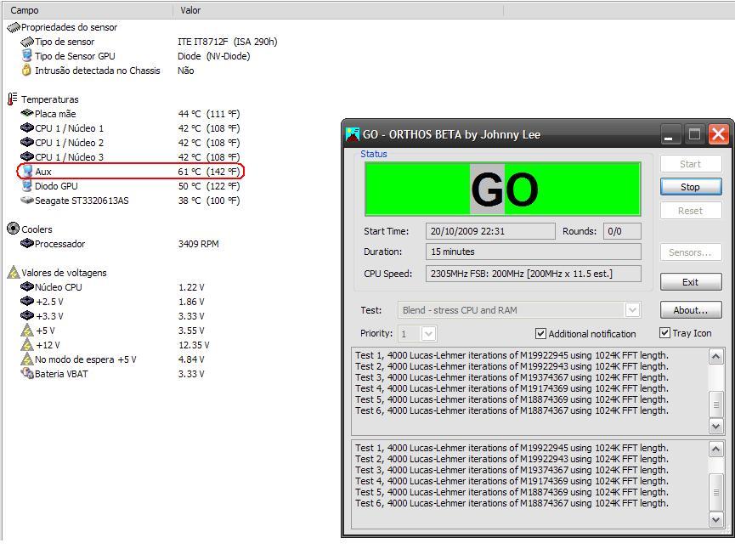Click the CPU Speed field in ORTHOS
The image size is (735, 560).
coord(534,274)
